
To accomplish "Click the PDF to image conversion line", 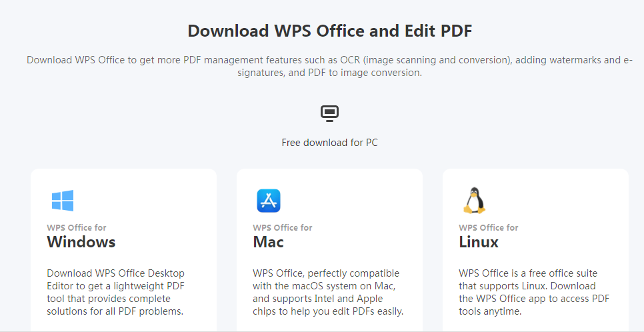I will (329, 73).
